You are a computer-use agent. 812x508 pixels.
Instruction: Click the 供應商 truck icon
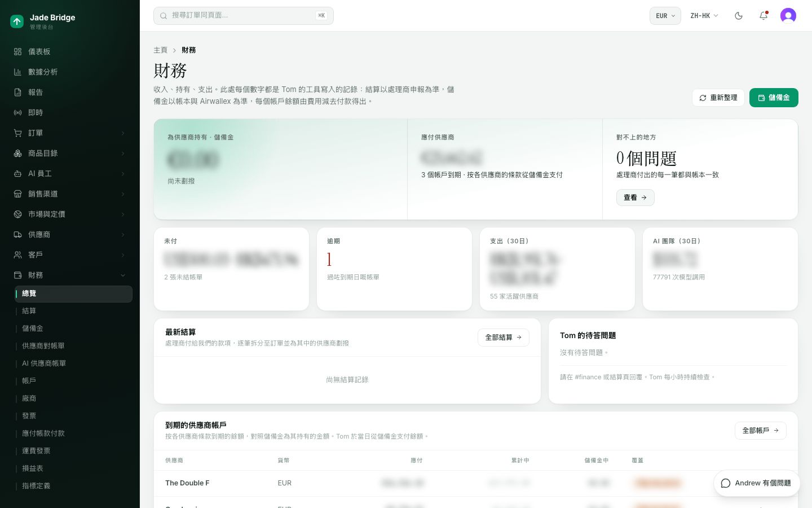pyautogui.click(x=17, y=234)
